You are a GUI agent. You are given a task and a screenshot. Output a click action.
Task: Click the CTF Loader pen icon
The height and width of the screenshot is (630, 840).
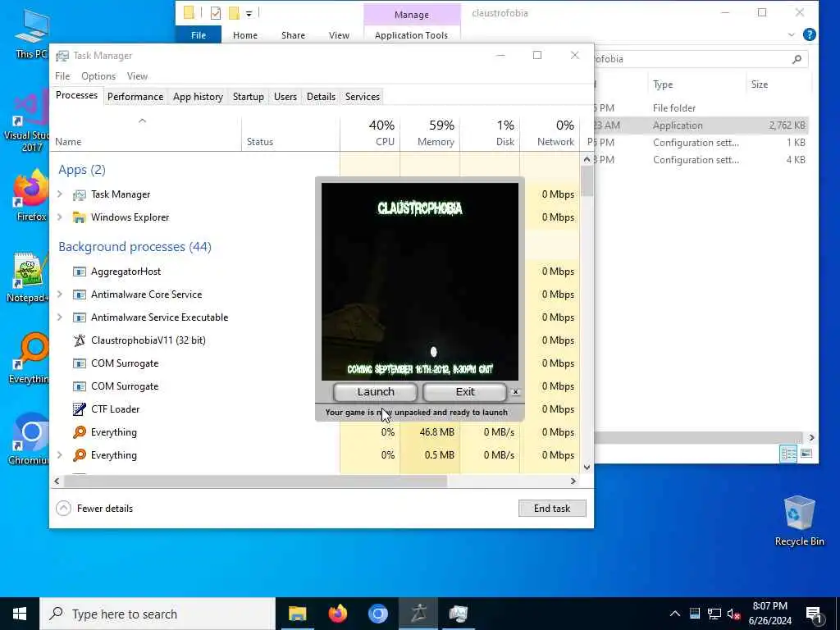(x=80, y=409)
